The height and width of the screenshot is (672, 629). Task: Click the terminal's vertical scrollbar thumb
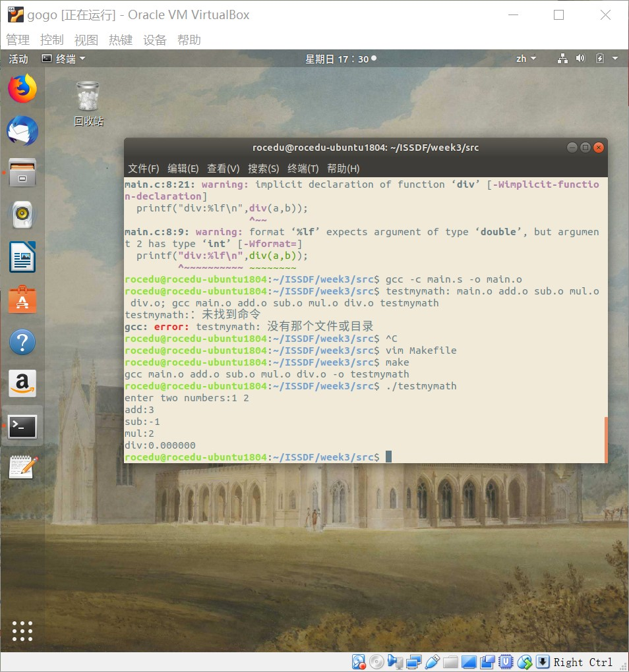coord(606,439)
